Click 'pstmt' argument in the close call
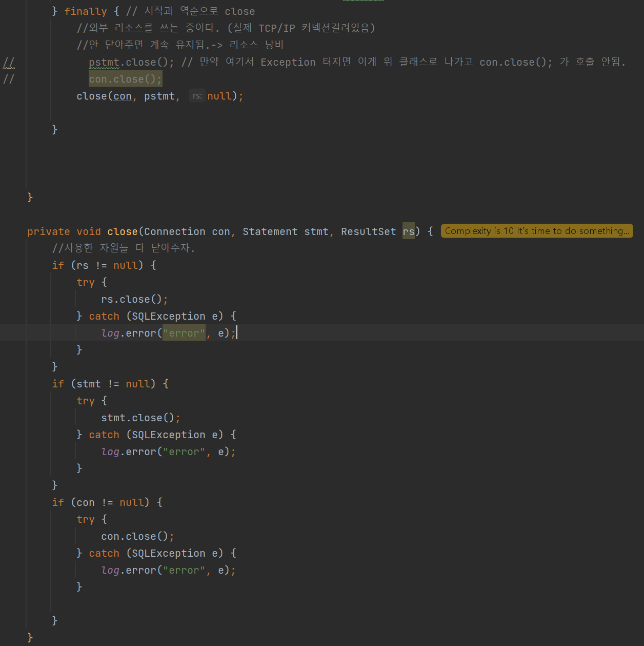The image size is (644, 646). (159, 96)
